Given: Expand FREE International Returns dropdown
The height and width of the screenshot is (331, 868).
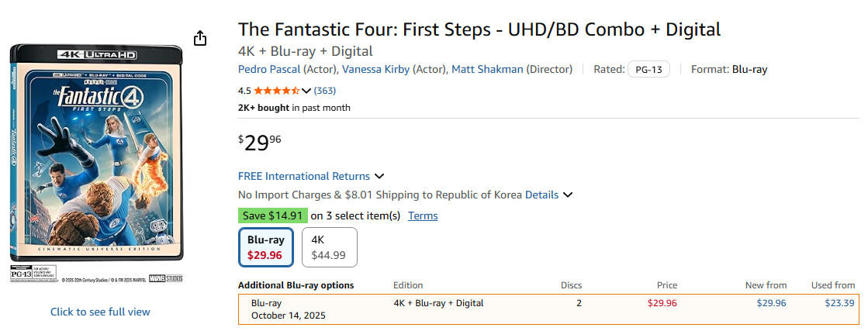Looking at the screenshot, I should [379, 177].
